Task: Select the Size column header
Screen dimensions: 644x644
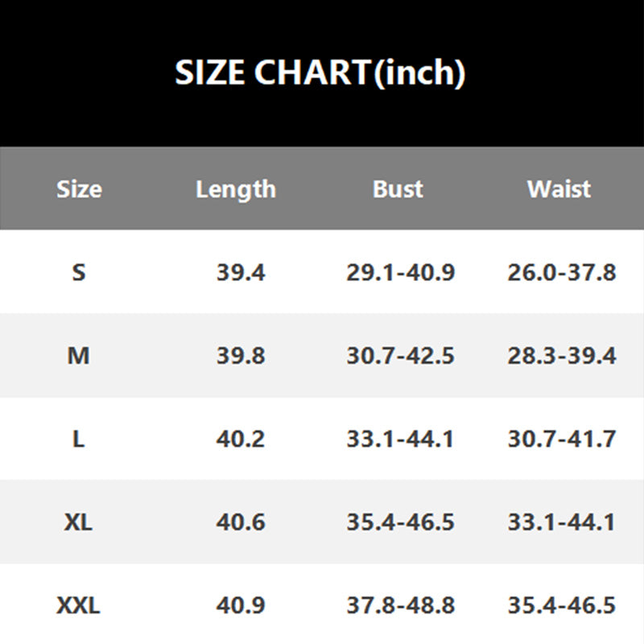Action: [79, 189]
